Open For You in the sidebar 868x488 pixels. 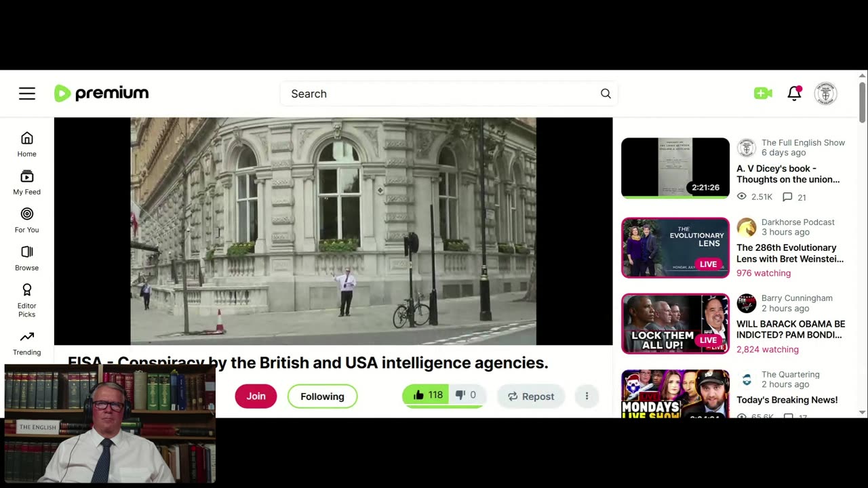[x=27, y=220]
